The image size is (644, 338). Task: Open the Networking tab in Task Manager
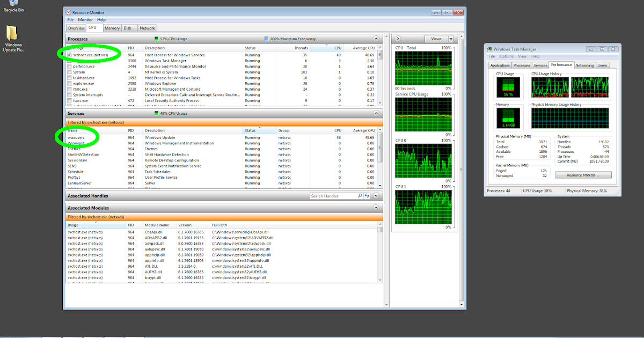pyautogui.click(x=584, y=64)
